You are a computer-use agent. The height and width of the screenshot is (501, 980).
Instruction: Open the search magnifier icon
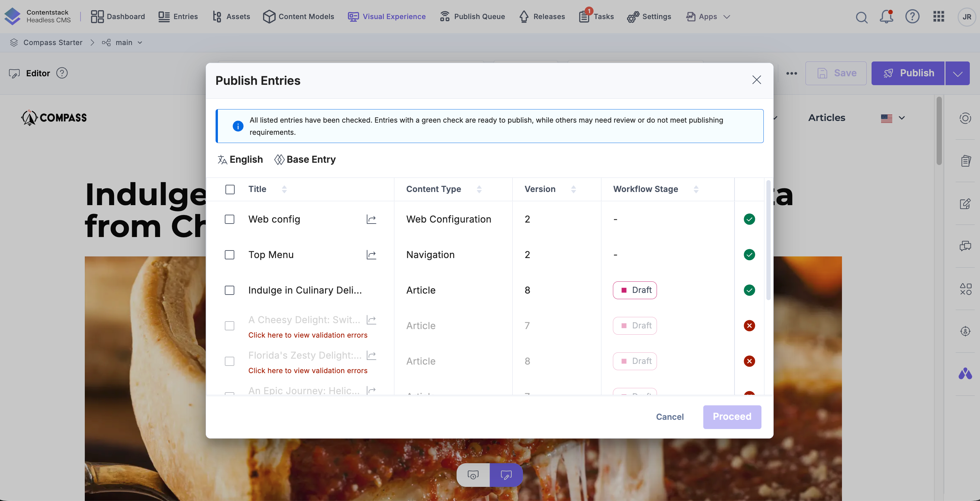pos(861,17)
